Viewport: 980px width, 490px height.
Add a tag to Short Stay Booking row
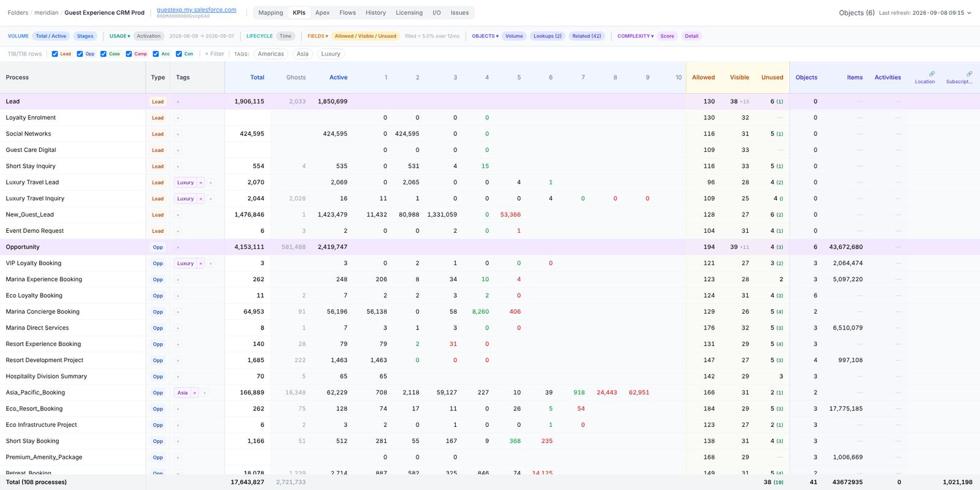pos(178,441)
